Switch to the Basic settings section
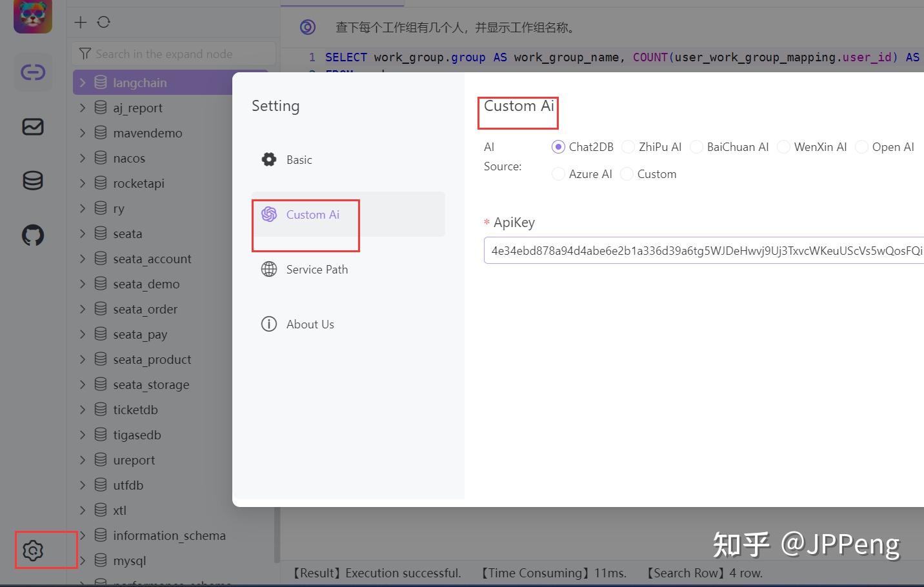This screenshot has width=924, height=587. (299, 159)
